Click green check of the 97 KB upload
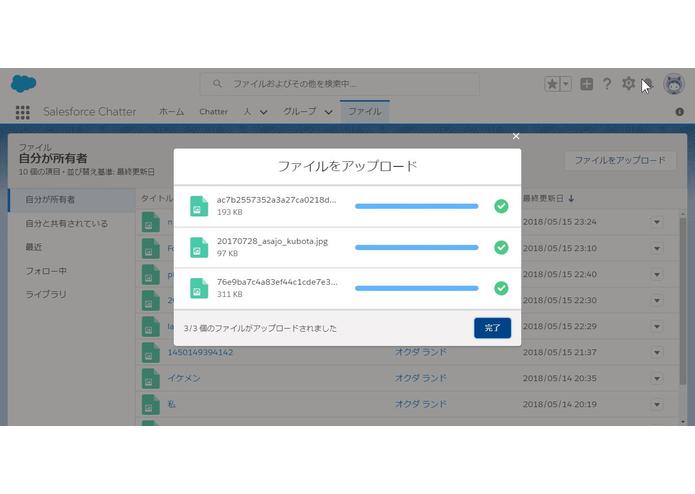The width and height of the screenshot is (695, 494). pos(501,247)
